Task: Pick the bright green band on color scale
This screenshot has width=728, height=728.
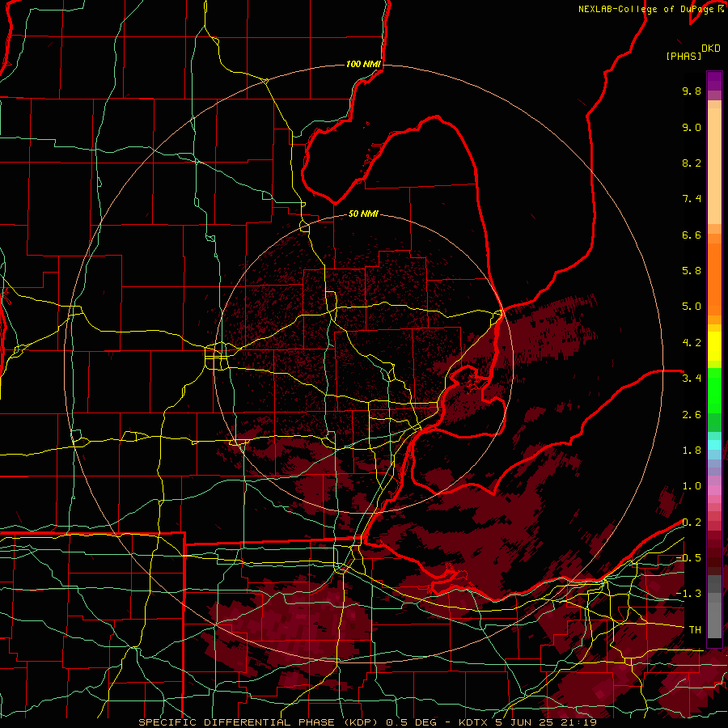Action: [x=714, y=391]
